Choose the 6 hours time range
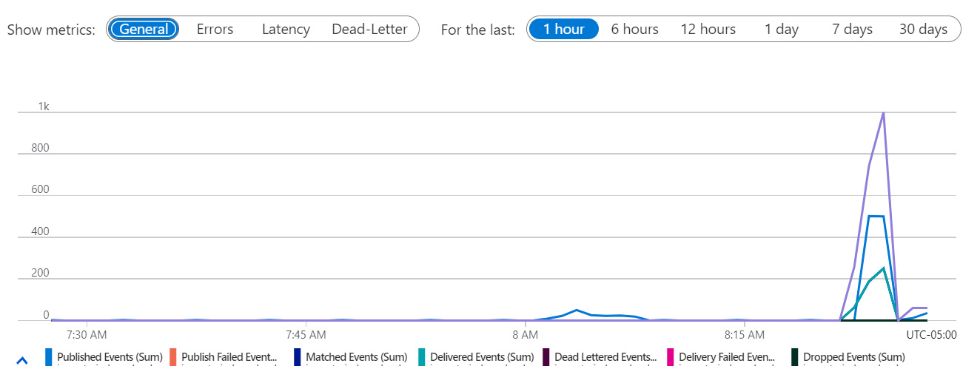 [x=634, y=30]
